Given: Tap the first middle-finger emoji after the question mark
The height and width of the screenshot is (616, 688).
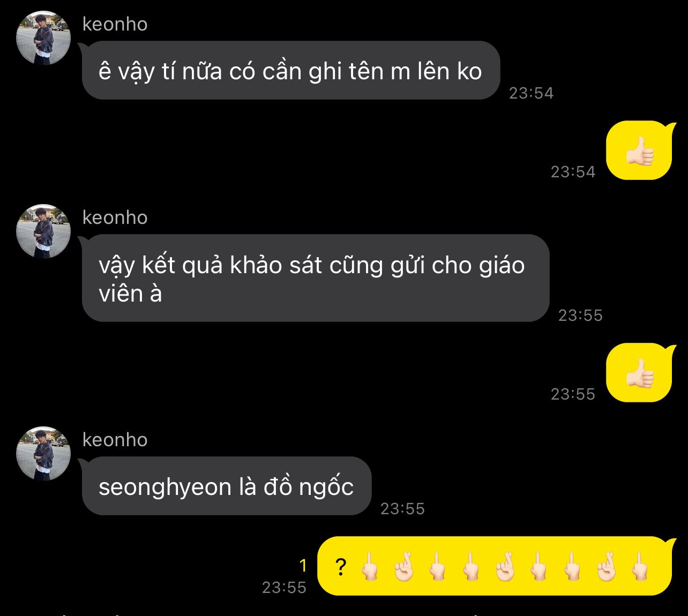Looking at the screenshot, I should [370, 566].
